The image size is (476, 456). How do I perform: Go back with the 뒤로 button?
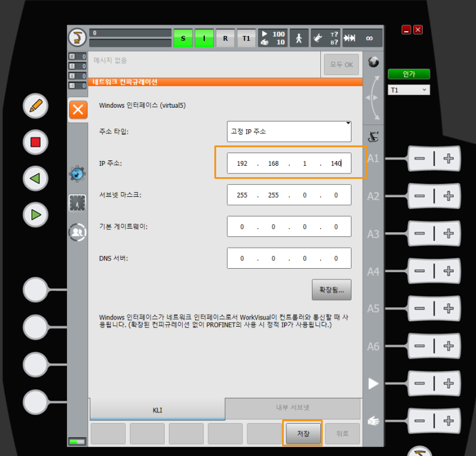point(342,433)
